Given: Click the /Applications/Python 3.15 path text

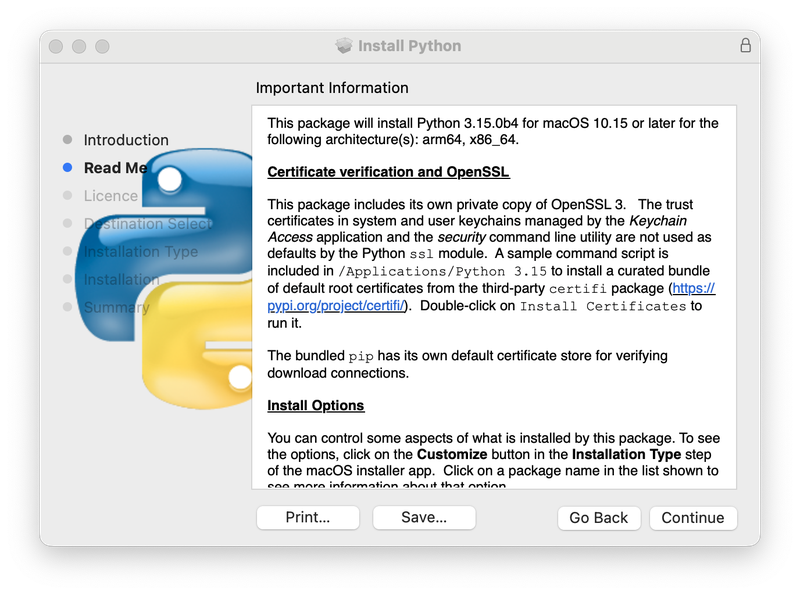Looking at the screenshot, I should point(442,271).
